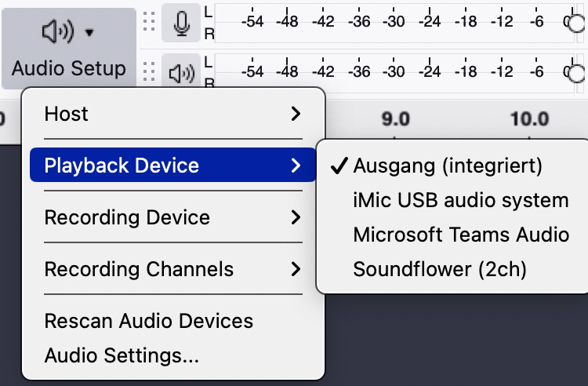Click the recording level slider knob
588x386 pixels.
click(576, 23)
